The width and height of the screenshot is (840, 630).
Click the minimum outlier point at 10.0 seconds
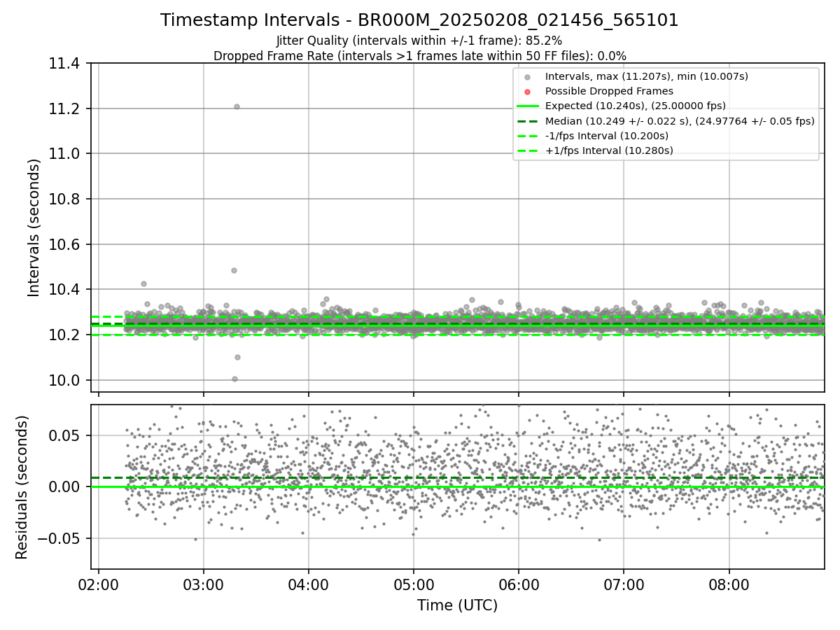234,379
